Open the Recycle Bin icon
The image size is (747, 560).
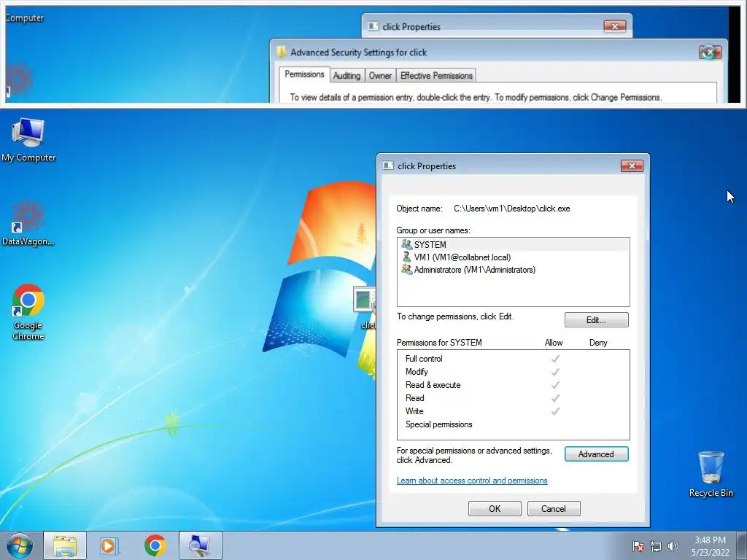point(711,474)
